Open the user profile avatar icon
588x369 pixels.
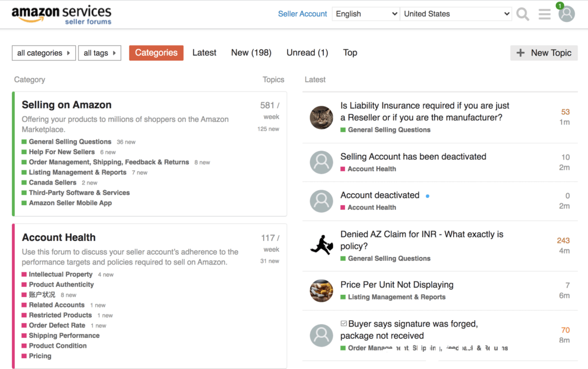(567, 14)
